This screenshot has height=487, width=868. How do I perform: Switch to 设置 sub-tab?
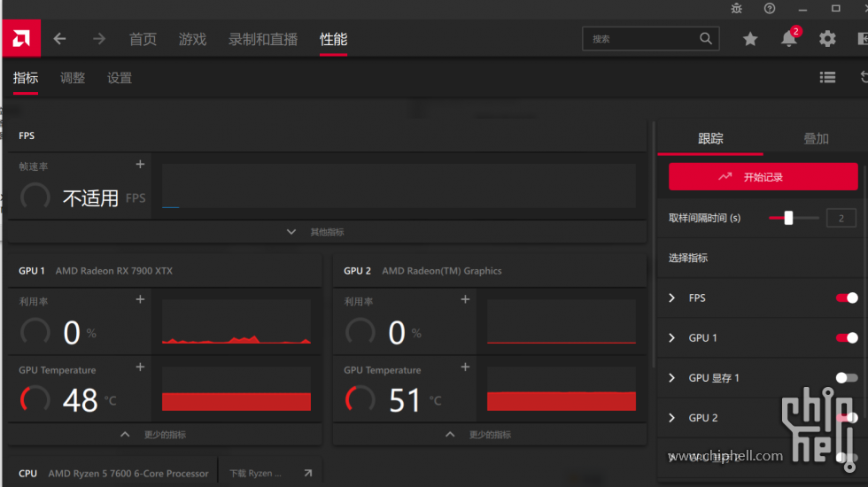click(x=120, y=78)
